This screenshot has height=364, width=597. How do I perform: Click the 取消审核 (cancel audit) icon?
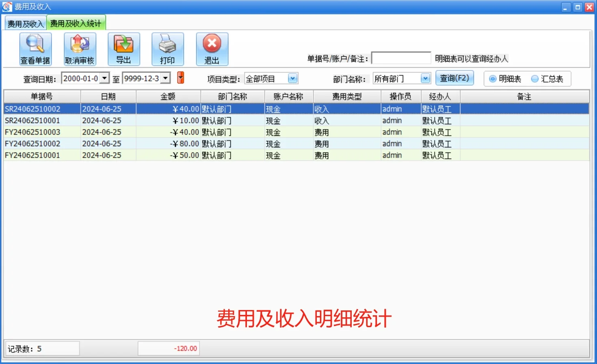79,48
